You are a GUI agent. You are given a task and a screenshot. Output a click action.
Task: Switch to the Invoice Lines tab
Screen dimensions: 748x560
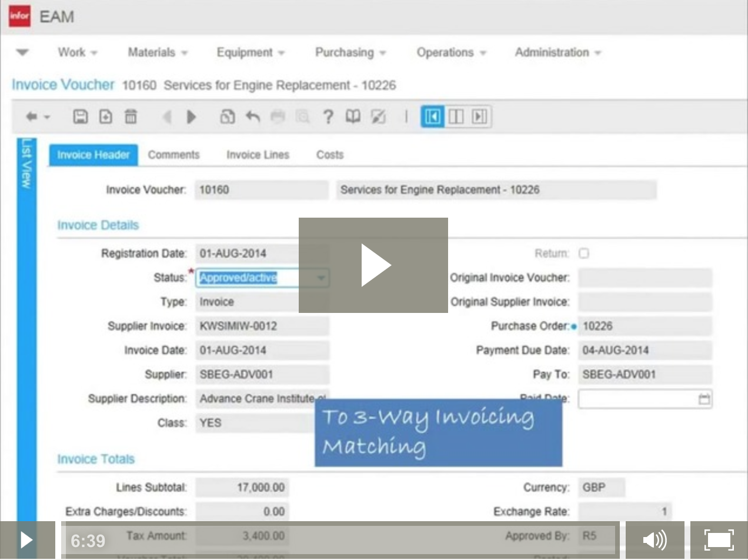coord(258,155)
